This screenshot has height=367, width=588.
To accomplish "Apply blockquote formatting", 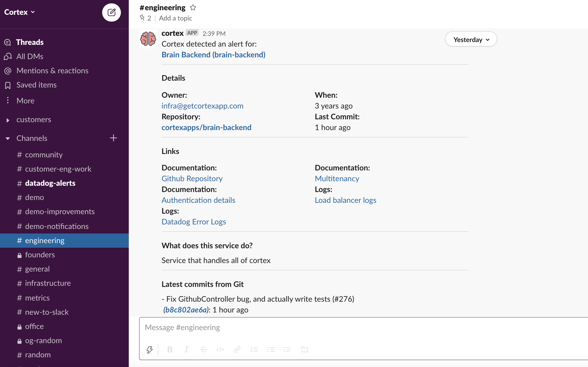I will (287, 349).
